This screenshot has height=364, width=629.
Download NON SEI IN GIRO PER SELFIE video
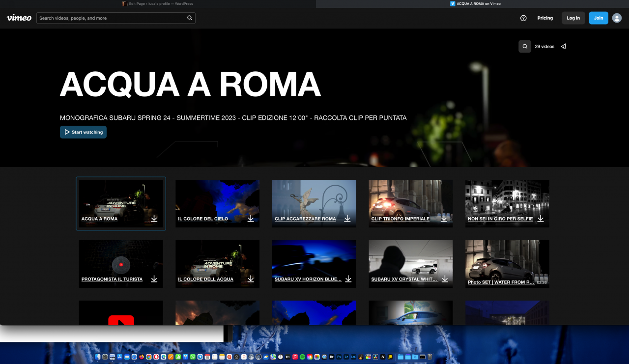(x=541, y=218)
